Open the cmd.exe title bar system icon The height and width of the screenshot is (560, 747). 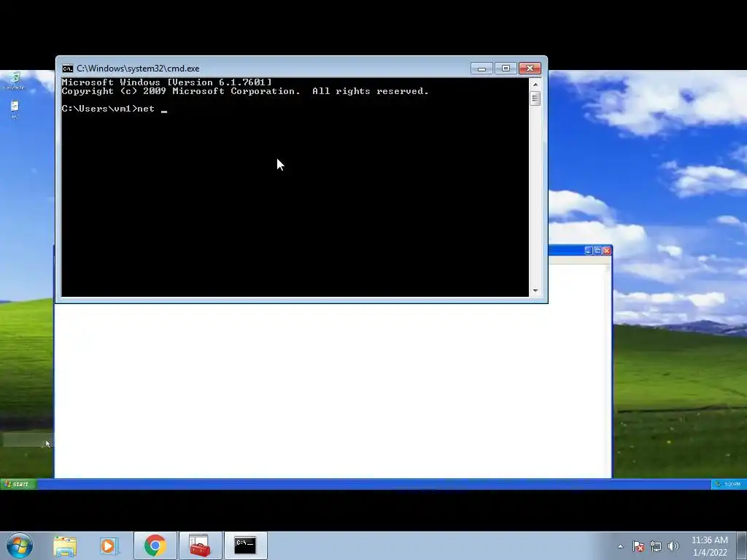tap(68, 69)
